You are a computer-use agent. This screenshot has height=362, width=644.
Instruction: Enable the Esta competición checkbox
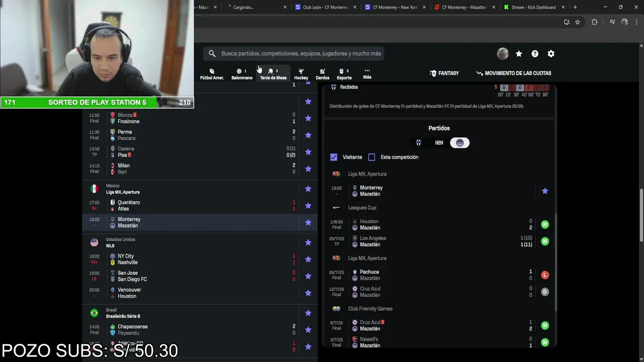click(372, 157)
